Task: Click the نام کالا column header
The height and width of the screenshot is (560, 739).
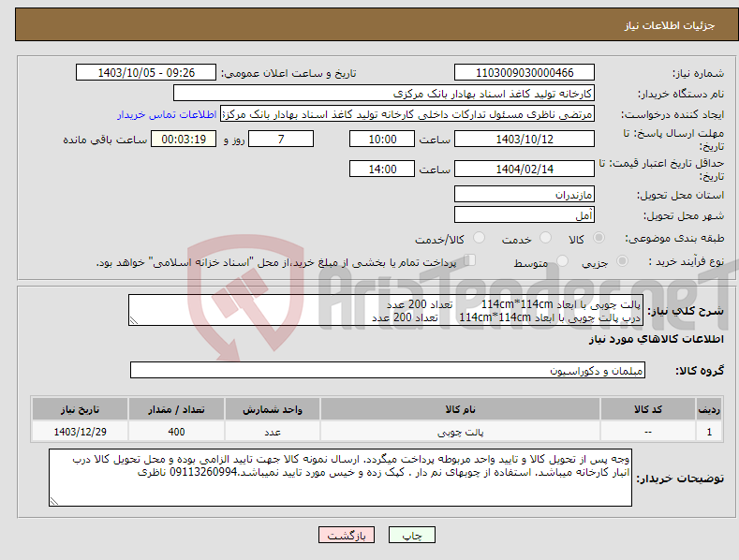Action: click(460, 409)
